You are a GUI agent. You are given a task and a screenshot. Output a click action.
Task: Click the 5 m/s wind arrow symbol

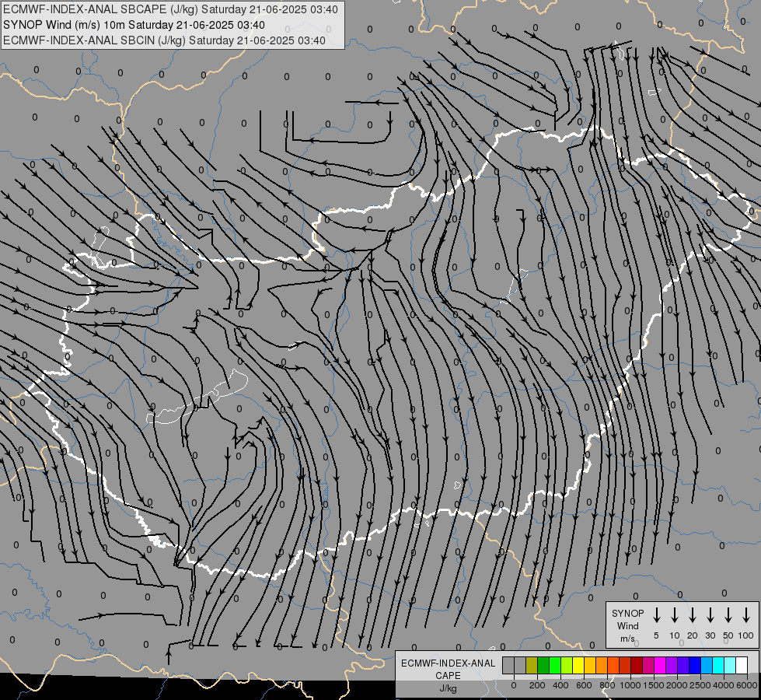[657, 615]
